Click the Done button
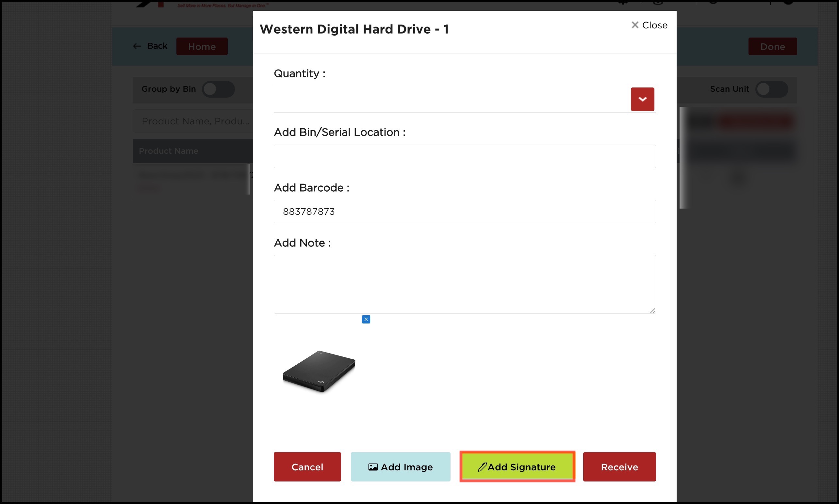Viewport: 839px width, 504px height. point(772,47)
